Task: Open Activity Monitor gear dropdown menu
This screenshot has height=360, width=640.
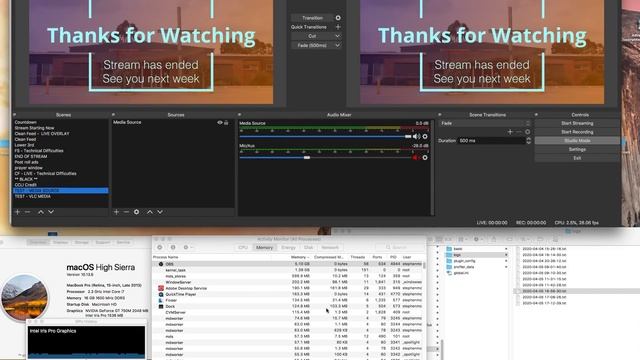Action: point(188,247)
